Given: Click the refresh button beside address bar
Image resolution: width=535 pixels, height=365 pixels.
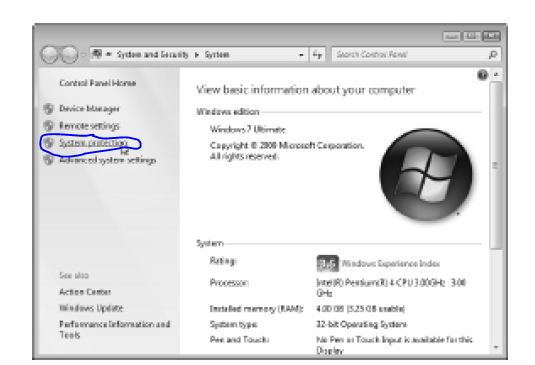Looking at the screenshot, I should tap(317, 54).
